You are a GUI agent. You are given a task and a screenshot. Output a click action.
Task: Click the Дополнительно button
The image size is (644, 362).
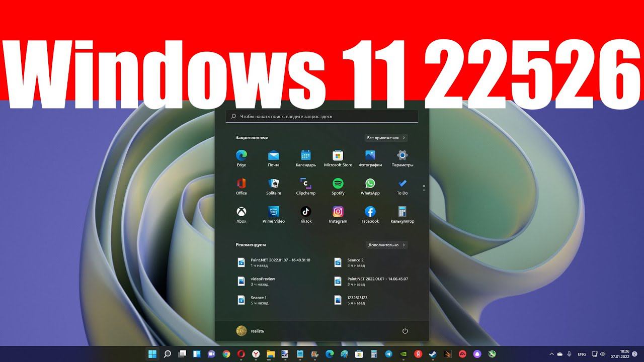click(x=386, y=245)
